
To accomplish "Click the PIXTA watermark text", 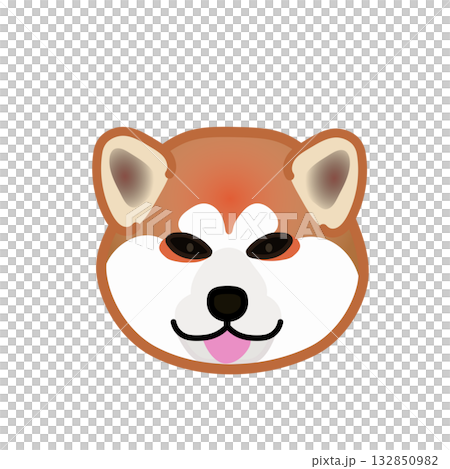I will click(258, 226).
